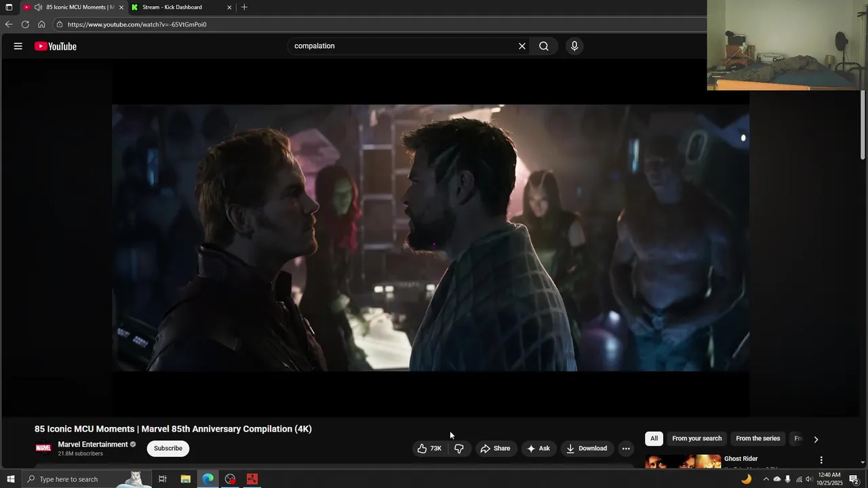Click the taskbar search box
Viewport: 868px width, 488px height.
pyautogui.click(x=85, y=479)
